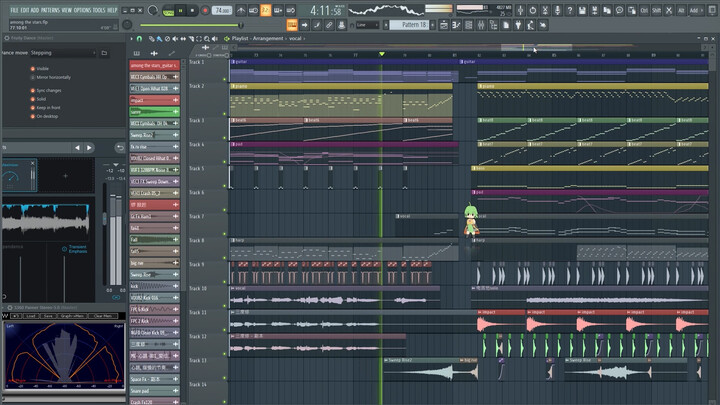Open the PATTERNS menu

coord(50,10)
